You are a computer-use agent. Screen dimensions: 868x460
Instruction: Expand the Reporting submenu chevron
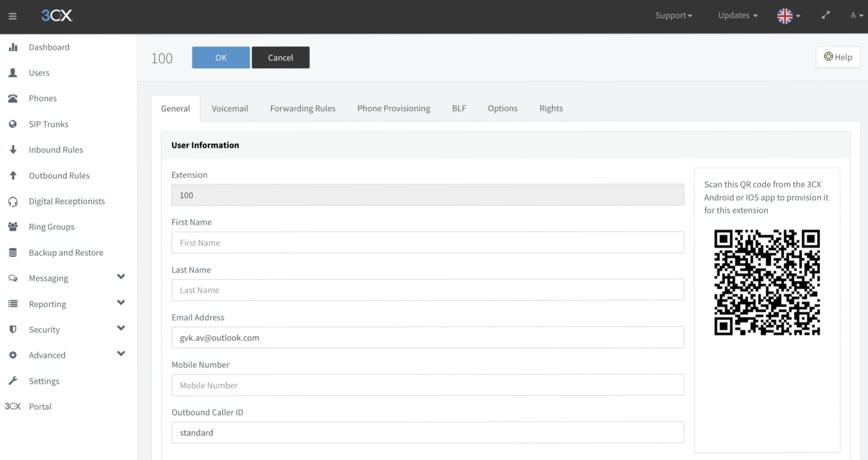pos(121,303)
